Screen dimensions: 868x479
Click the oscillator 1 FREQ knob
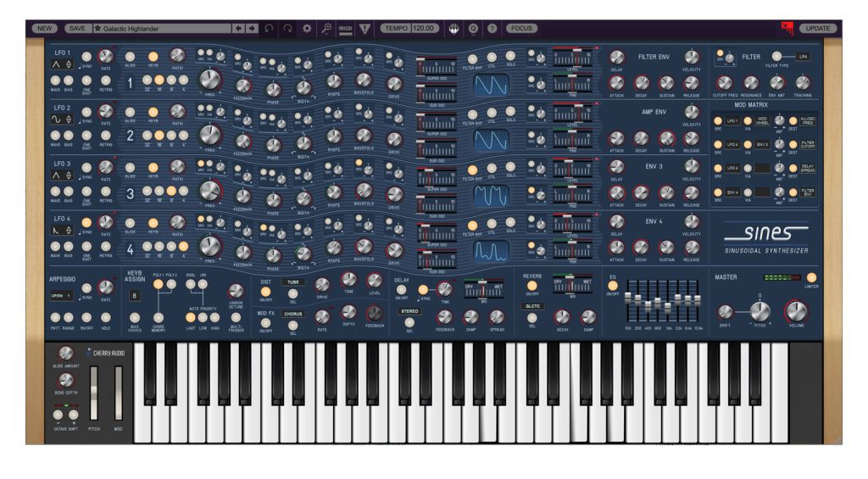210,80
